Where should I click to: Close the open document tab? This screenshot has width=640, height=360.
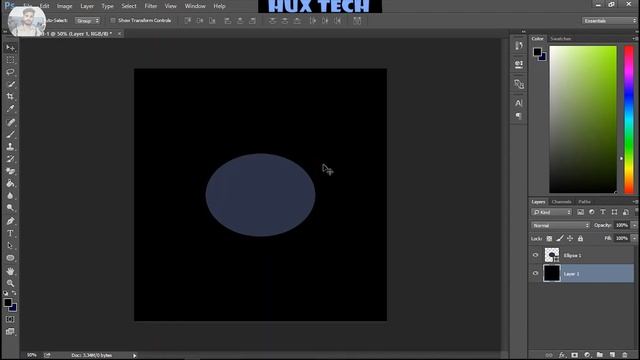[119, 33]
